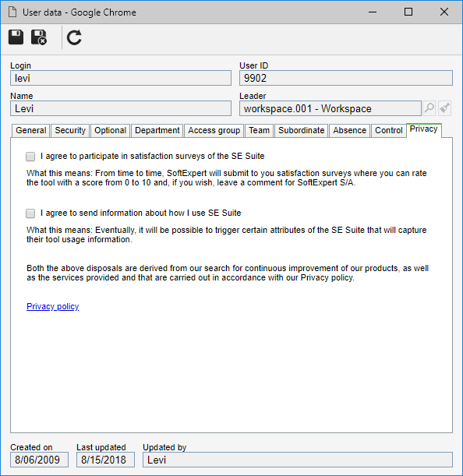The width and height of the screenshot is (463, 476).
Task: Click the send information agreement label
Action: [140, 213]
